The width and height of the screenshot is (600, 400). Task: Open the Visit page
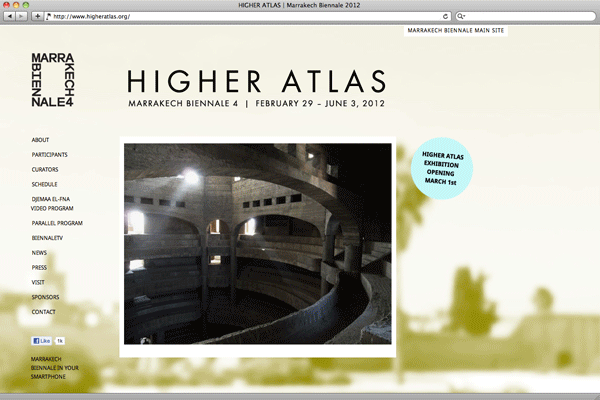pyautogui.click(x=38, y=282)
